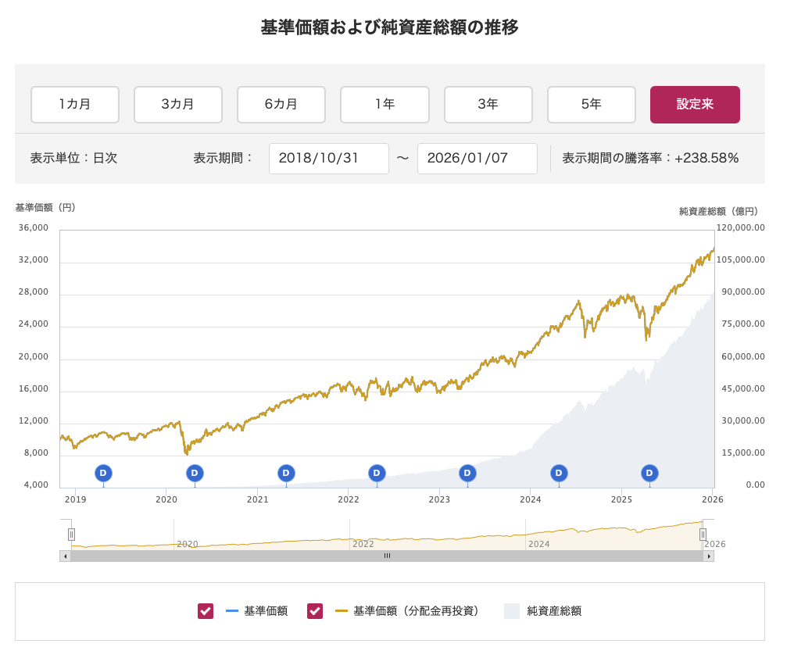Click the dividend marker near 2023
Viewport: 812px width, 651px height.
click(x=467, y=473)
